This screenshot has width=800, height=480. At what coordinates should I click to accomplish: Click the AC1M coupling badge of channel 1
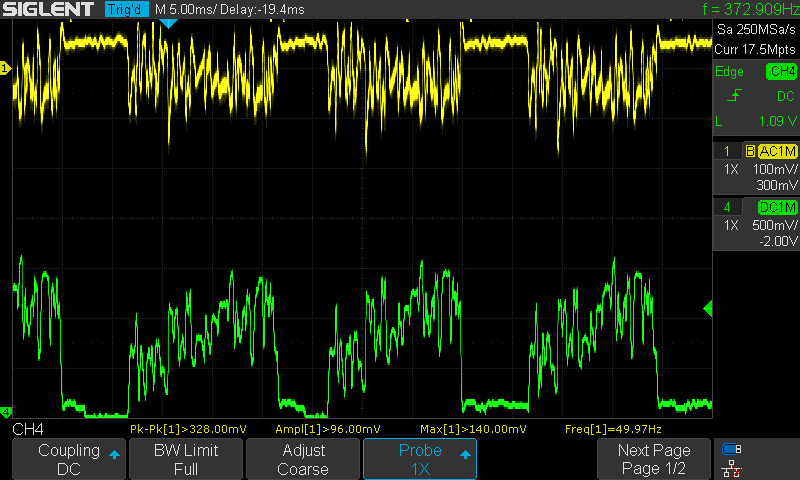[778, 151]
